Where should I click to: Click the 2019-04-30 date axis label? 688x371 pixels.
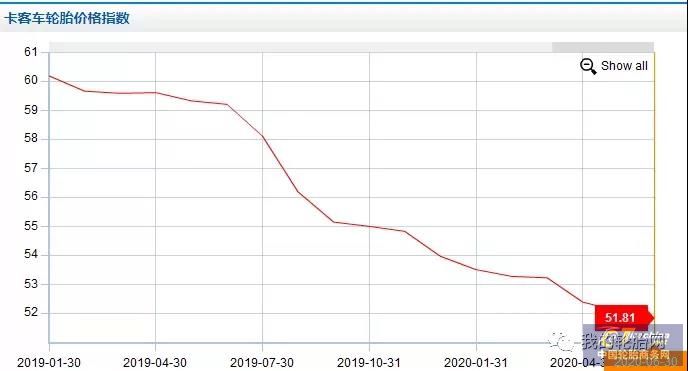pos(155,363)
